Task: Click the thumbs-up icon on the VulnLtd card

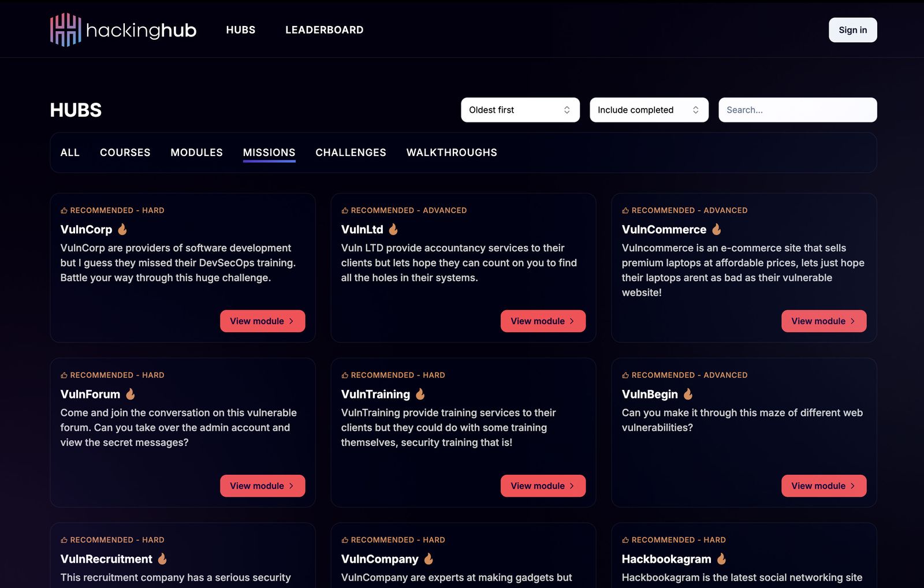Action: coord(345,210)
